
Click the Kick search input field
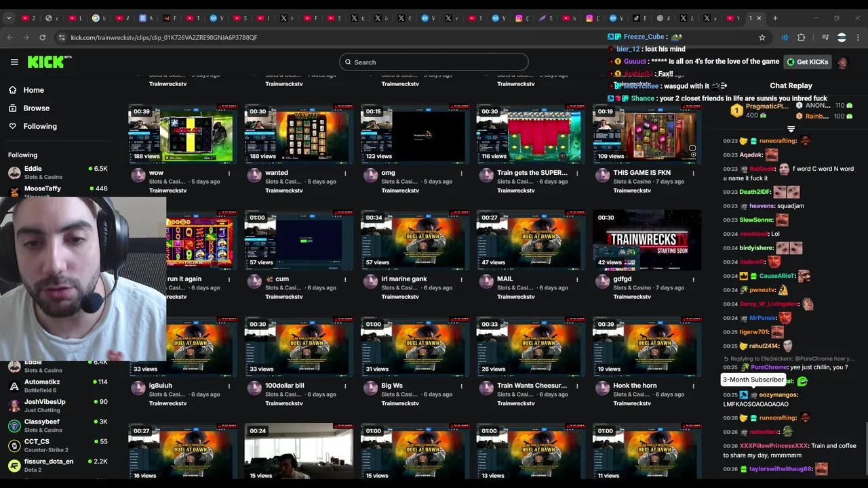(434, 62)
